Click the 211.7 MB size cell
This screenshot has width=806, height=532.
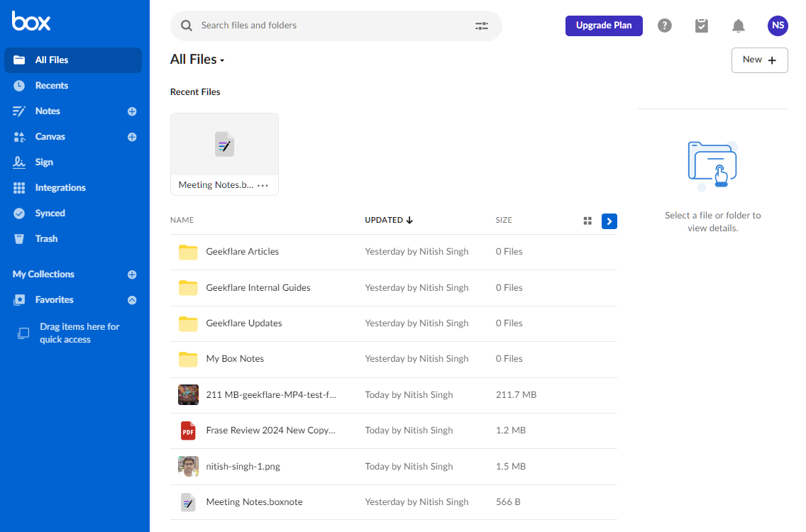[x=516, y=395]
